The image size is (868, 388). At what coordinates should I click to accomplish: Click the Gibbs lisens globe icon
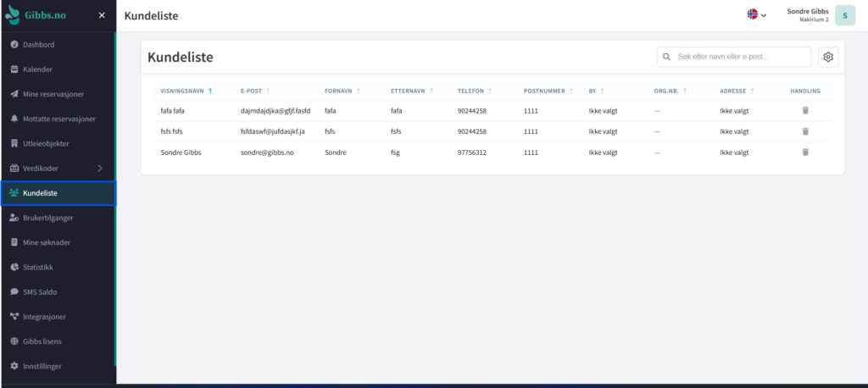[14, 341]
